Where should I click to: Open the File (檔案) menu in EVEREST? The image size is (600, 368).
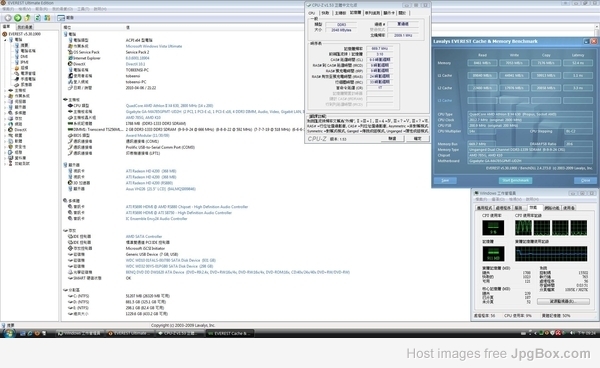click(8, 9)
